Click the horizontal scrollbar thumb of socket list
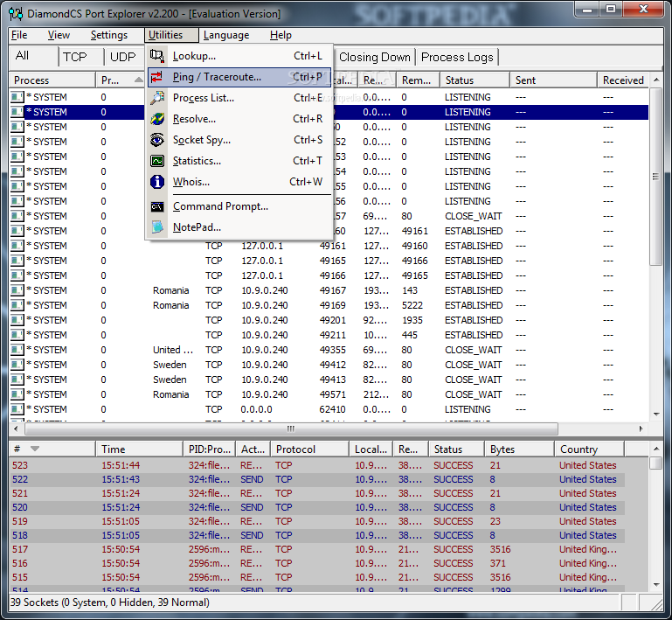This screenshot has height=620, width=672. pos(291,428)
